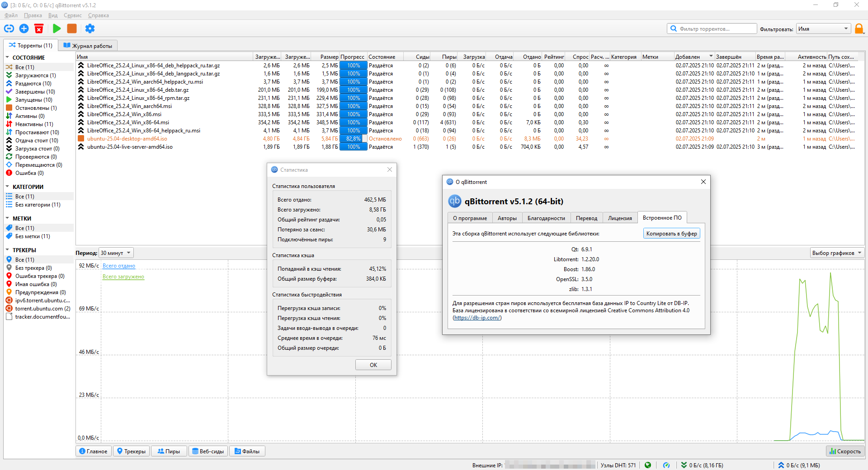Open the О программе tab in About dialog

pos(470,218)
